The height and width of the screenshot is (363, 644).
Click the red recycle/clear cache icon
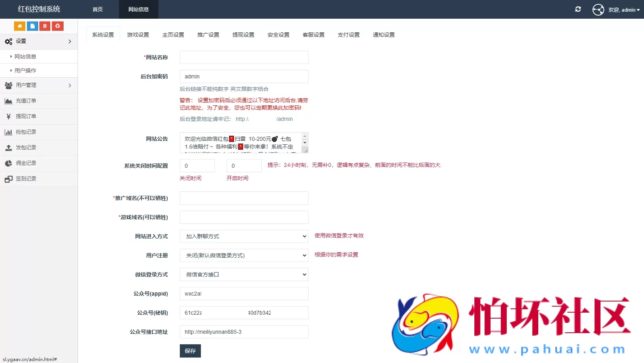tap(58, 26)
